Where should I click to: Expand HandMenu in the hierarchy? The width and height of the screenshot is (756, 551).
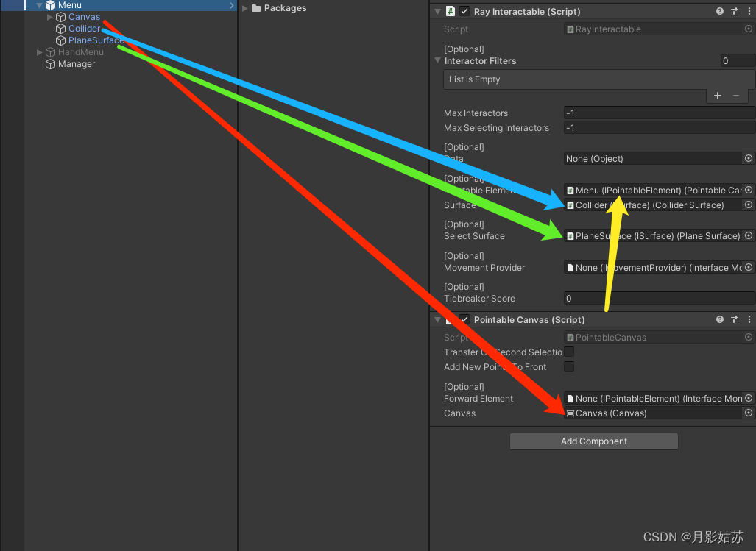pos(39,52)
